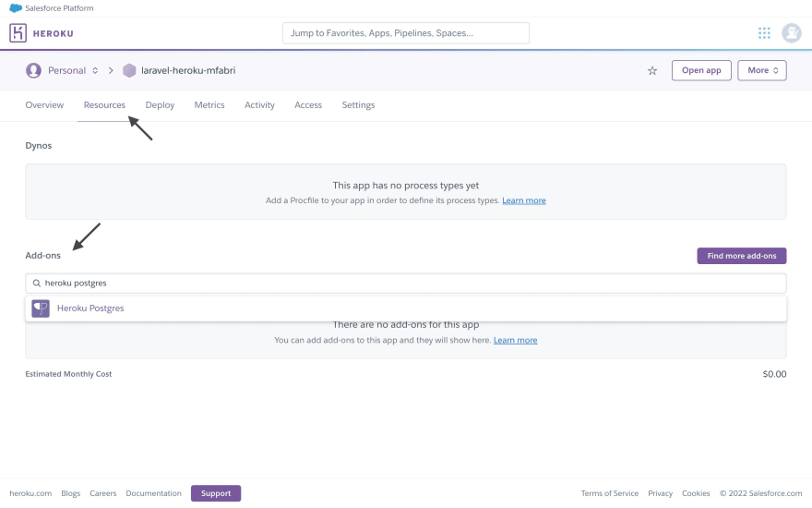Open the Documentation footer link
Image resolution: width=812 pixels, height=508 pixels.
point(153,493)
